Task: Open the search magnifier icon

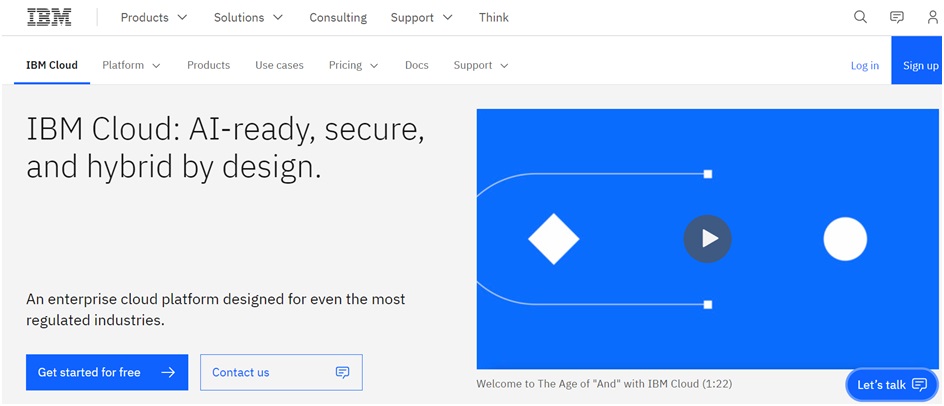Action: [x=860, y=17]
